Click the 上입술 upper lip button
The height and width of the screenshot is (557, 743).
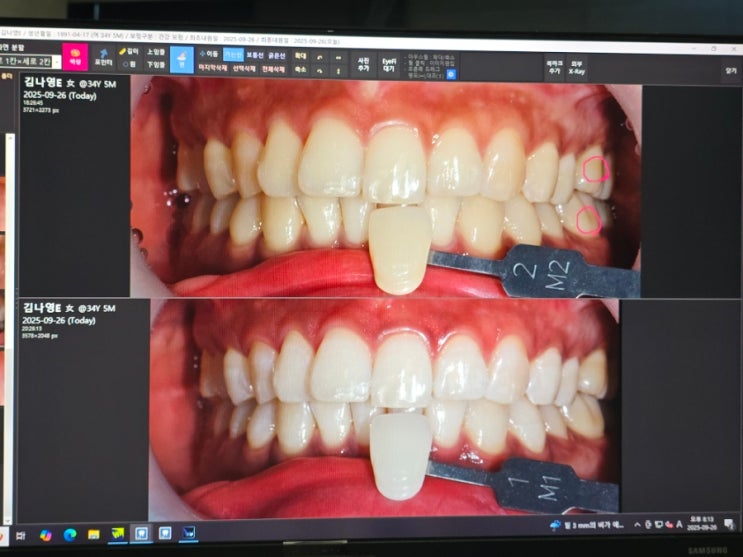[156, 52]
